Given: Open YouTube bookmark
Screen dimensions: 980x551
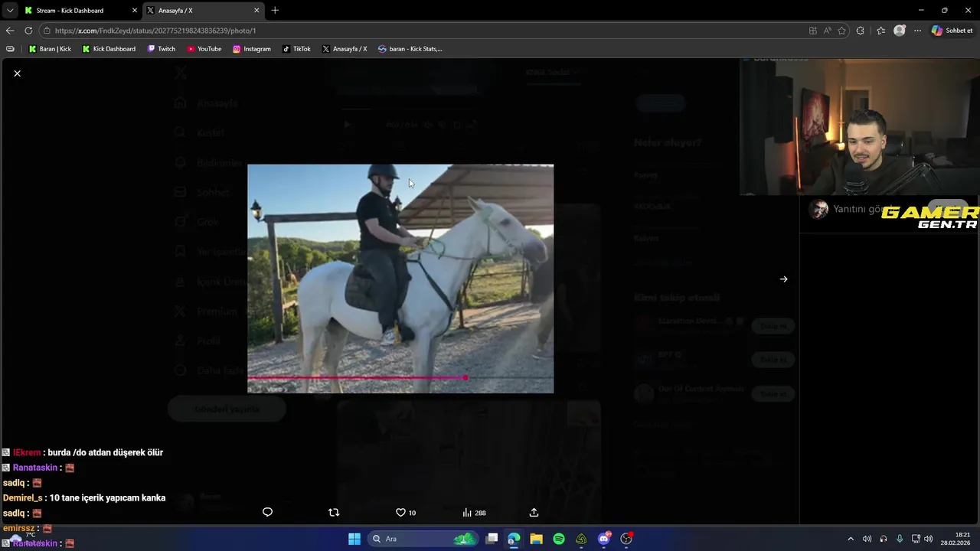Looking at the screenshot, I should tap(204, 49).
